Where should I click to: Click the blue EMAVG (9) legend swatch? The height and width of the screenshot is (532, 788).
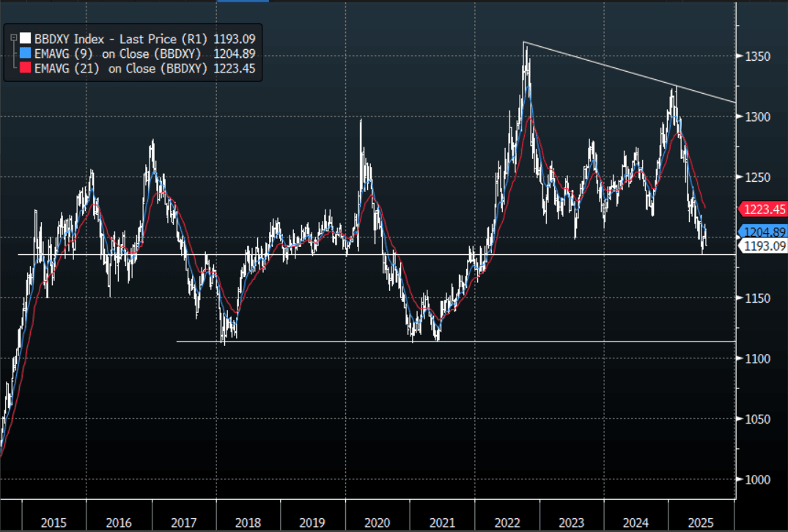26,53
